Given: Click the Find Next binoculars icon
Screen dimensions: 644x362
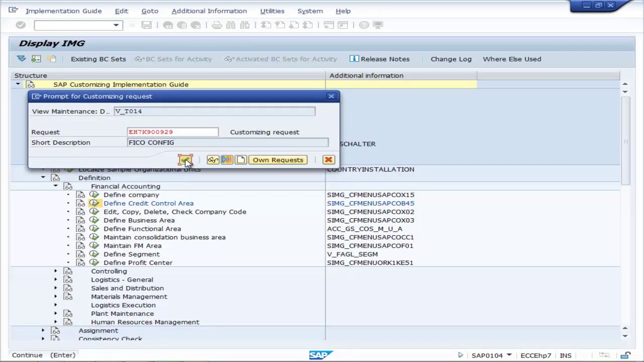Looking at the screenshot, I should (245, 25).
